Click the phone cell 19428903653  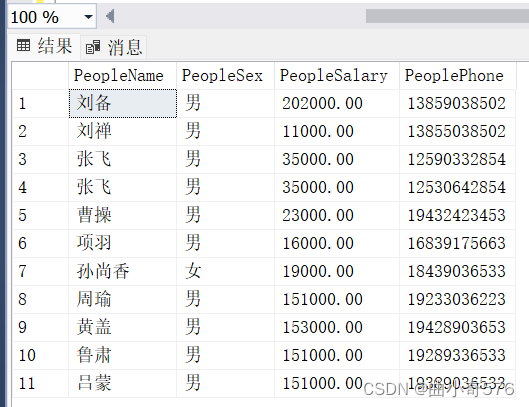click(458, 328)
